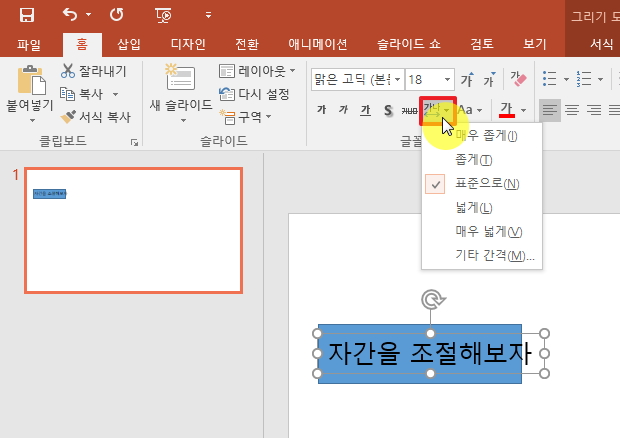
Task: Switch to the 보기 tab
Action: pos(535,44)
